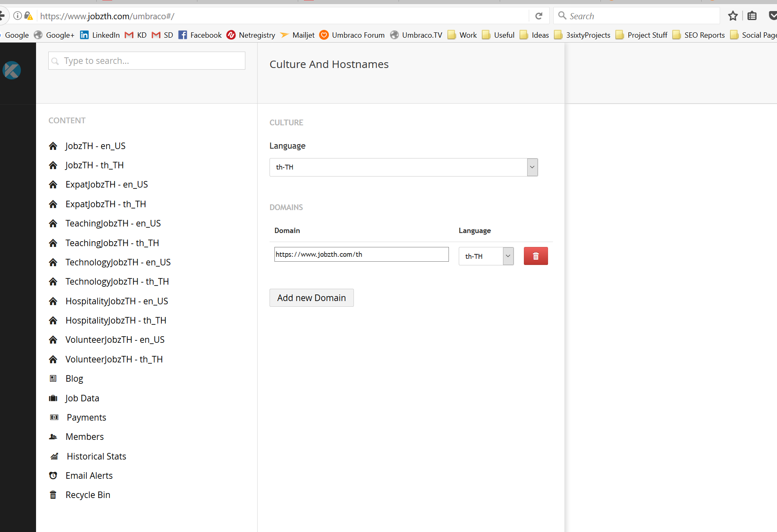Screen dimensions: 777x532
Task: Open VolunteerJobzTH - en_US node
Action: (115, 340)
